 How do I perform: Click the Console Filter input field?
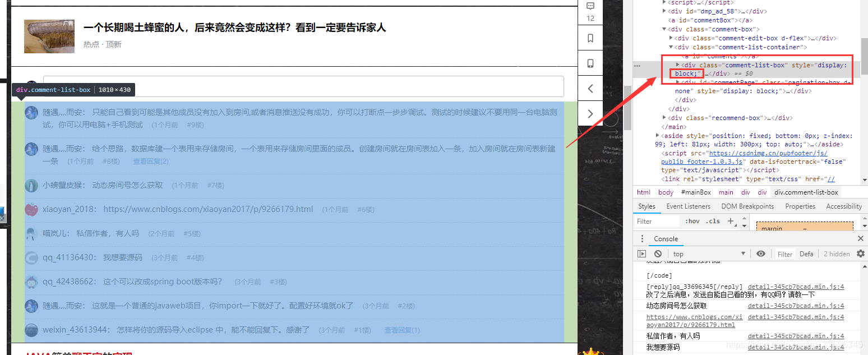[785, 254]
